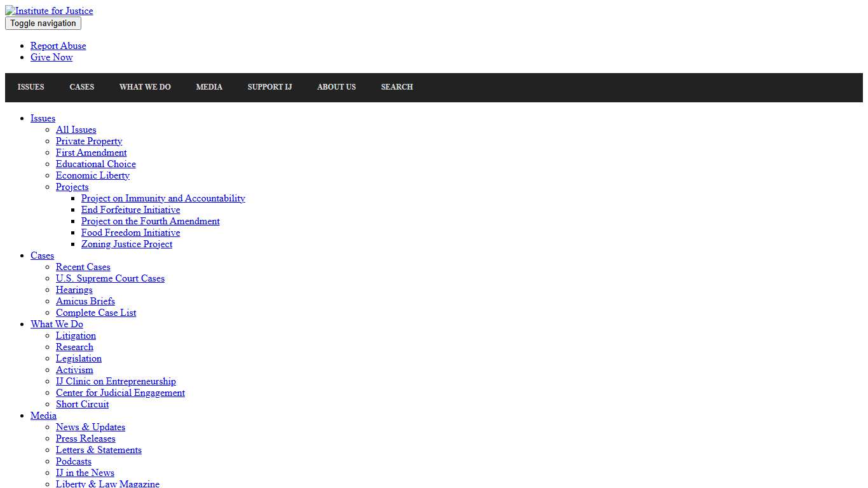Open WHAT WE DO menu in navbar

(145, 87)
